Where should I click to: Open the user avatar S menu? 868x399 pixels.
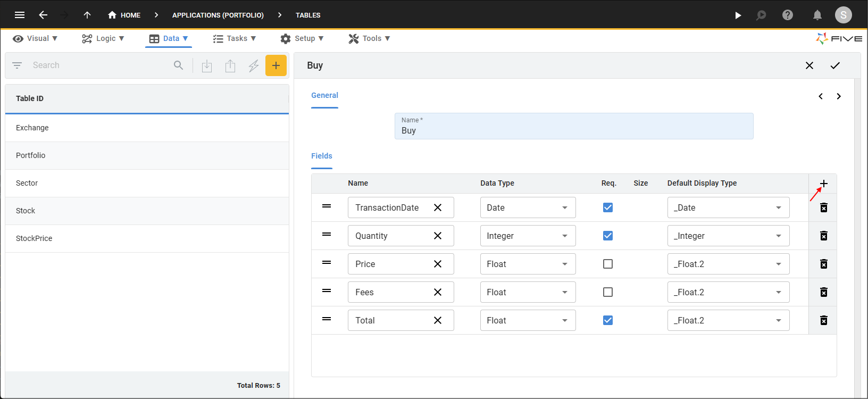844,15
